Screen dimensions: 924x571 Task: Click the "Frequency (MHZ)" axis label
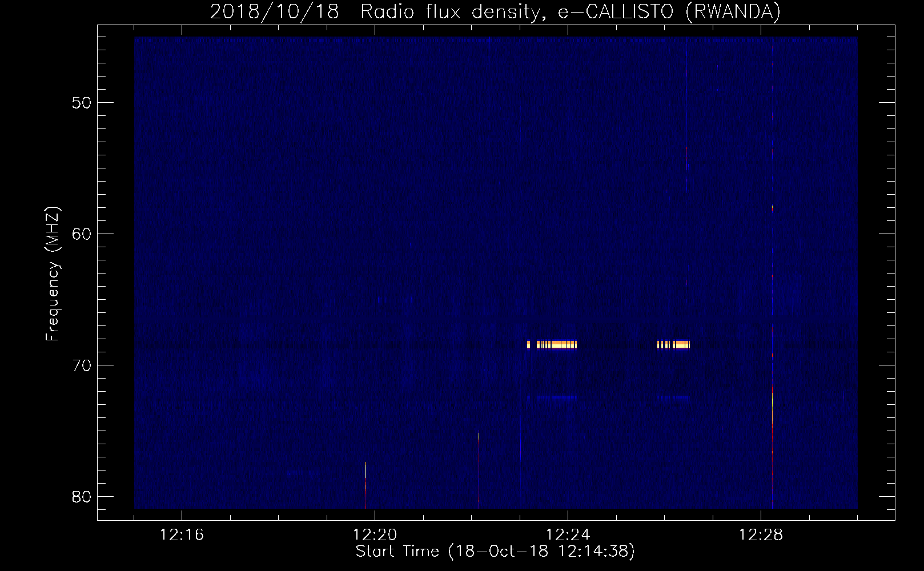(x=53, y=274)
